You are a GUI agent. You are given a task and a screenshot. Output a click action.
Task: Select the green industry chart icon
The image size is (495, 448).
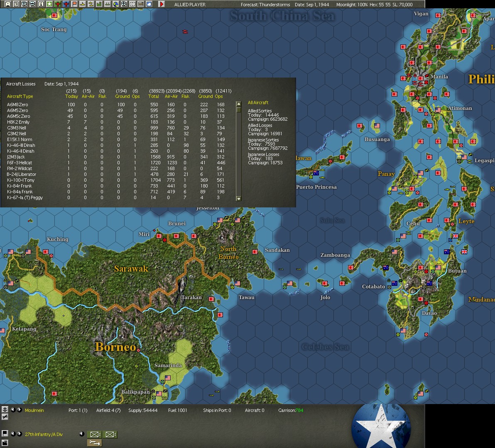(x=99, y=4)
